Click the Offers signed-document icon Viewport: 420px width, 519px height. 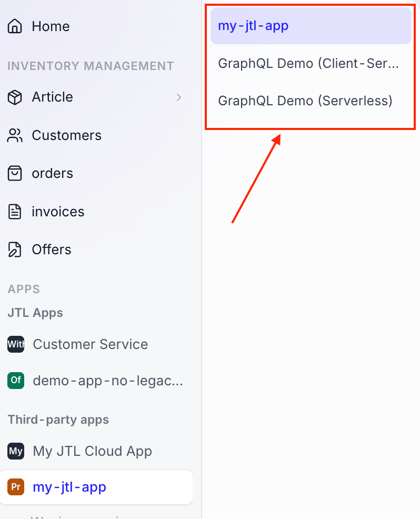[15, 249]
